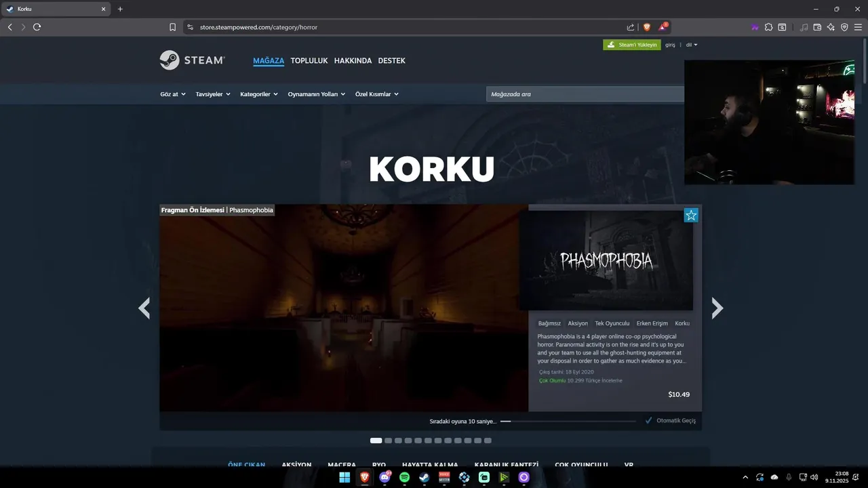Open the dil language dropdown
The width and height of the screenshot is (868, 488).
[692, 45]
